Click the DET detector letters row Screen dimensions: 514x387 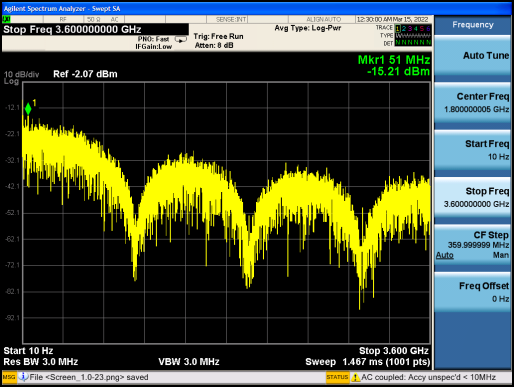(x=413, y=43)
